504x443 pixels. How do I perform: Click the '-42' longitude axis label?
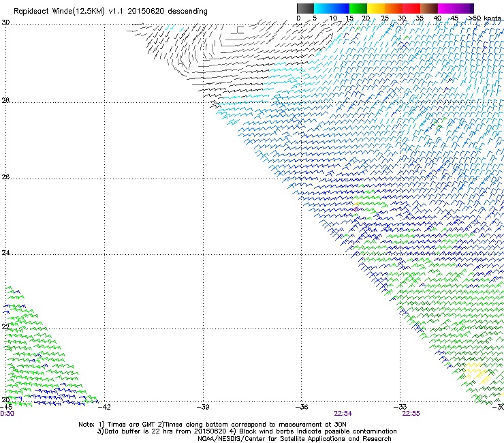click(x=104, y=408)
